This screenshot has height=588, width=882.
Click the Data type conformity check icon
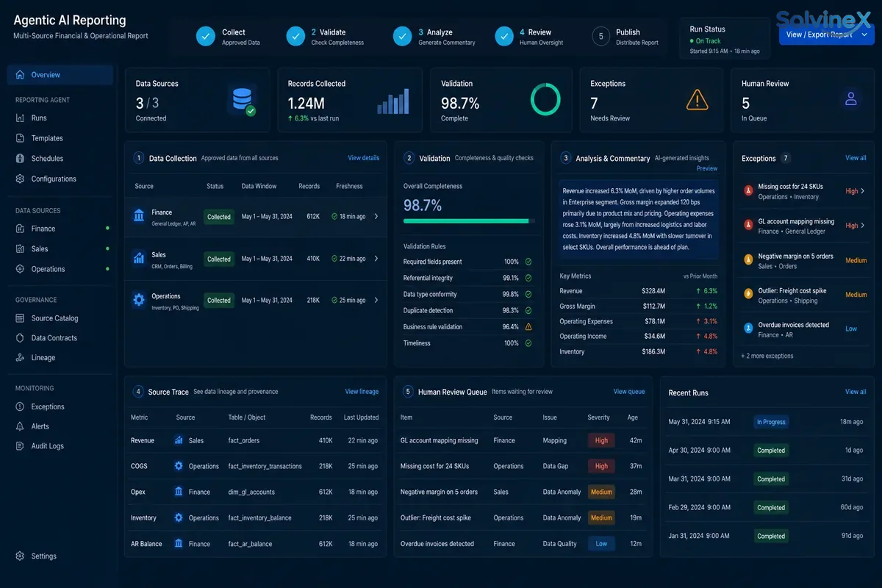528,294
